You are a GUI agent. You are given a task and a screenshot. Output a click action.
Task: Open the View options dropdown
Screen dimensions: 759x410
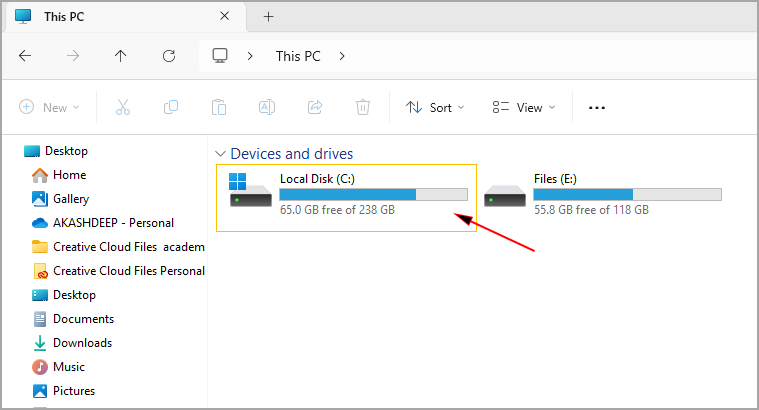pyautogui.click(x=524, y=107)
